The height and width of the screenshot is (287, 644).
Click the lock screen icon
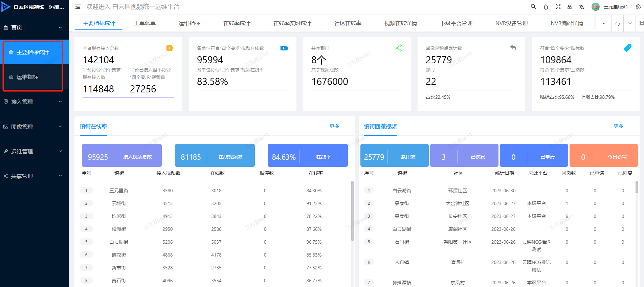tap(570, 7)
